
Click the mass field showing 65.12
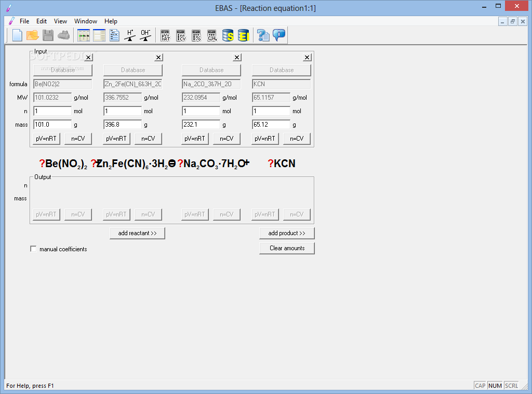tap(271, 125)
